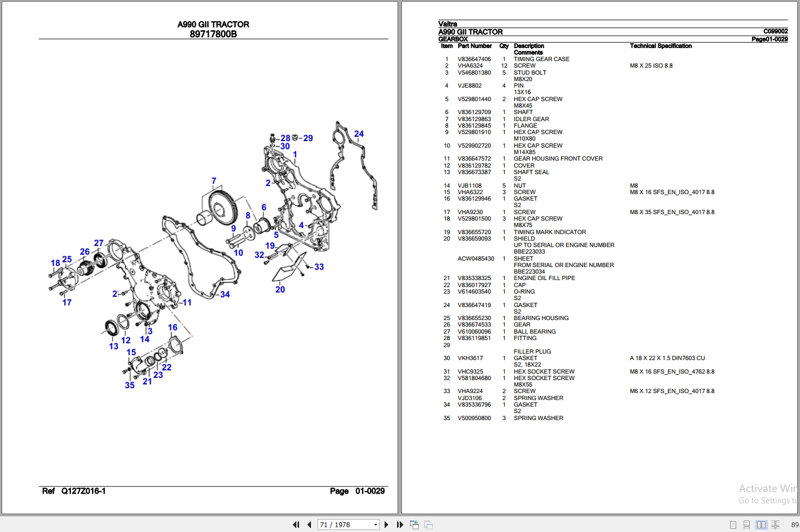The height and width of the screenshot is (532, 800).
Task: Click the Ref Q127Z016-1 footer text
Action: click(x=74, y=491)
